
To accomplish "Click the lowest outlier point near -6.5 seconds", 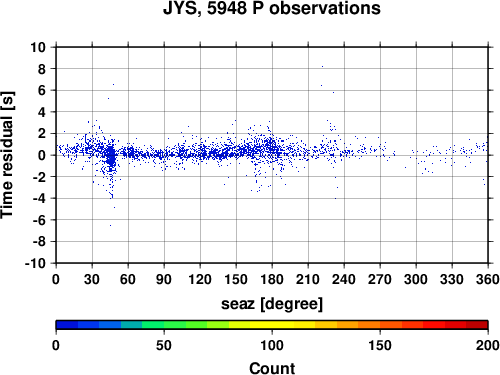I will tap(110, 226).
